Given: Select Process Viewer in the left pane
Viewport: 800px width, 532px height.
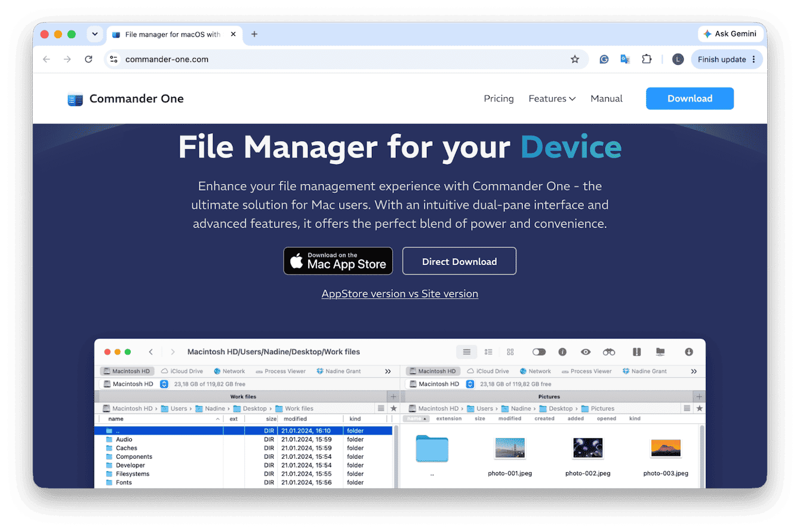Looking at the screenshot, I should [x=280, y=371].
